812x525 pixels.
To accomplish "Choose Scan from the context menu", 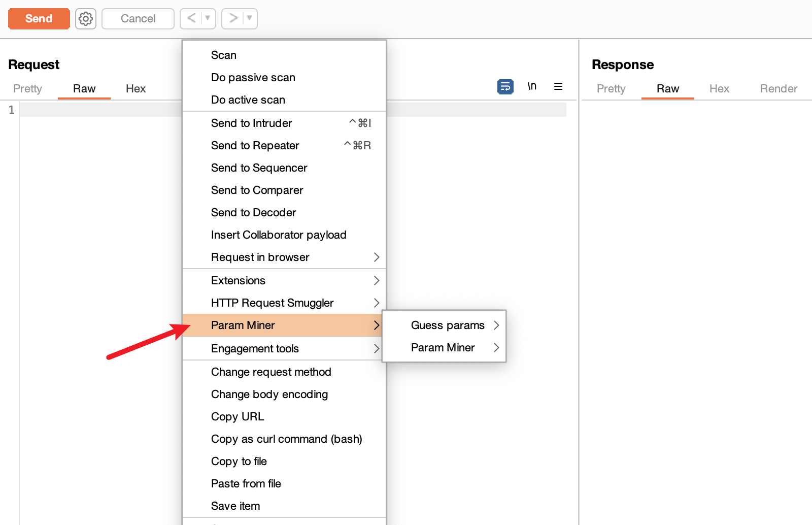I will coord(284,55).
